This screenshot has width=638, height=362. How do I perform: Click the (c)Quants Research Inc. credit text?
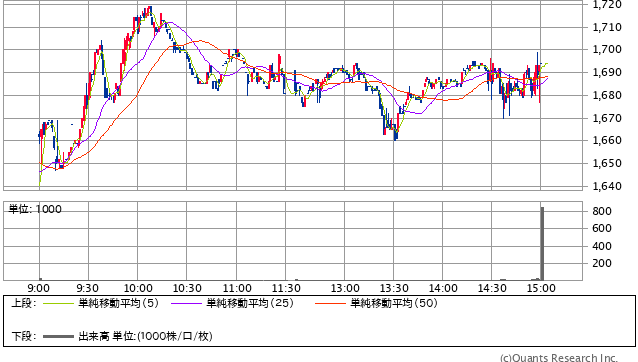coord(559,358)
